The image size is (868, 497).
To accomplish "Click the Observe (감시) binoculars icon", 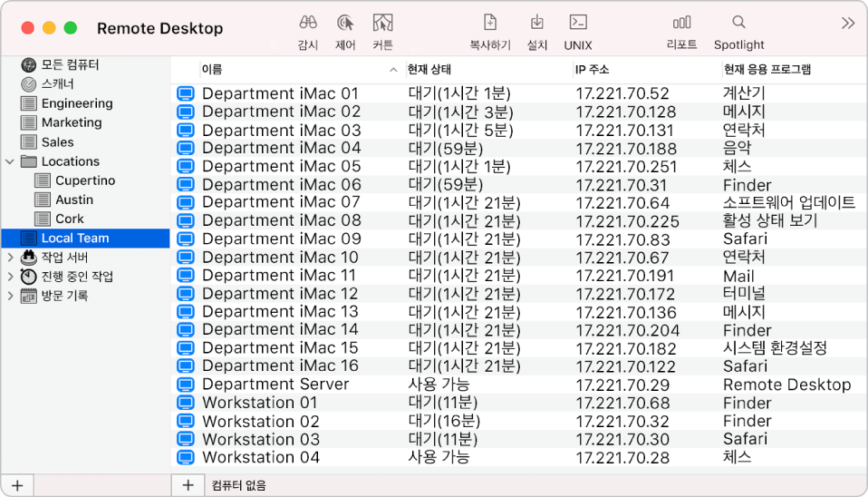I will tap(307, 23).
